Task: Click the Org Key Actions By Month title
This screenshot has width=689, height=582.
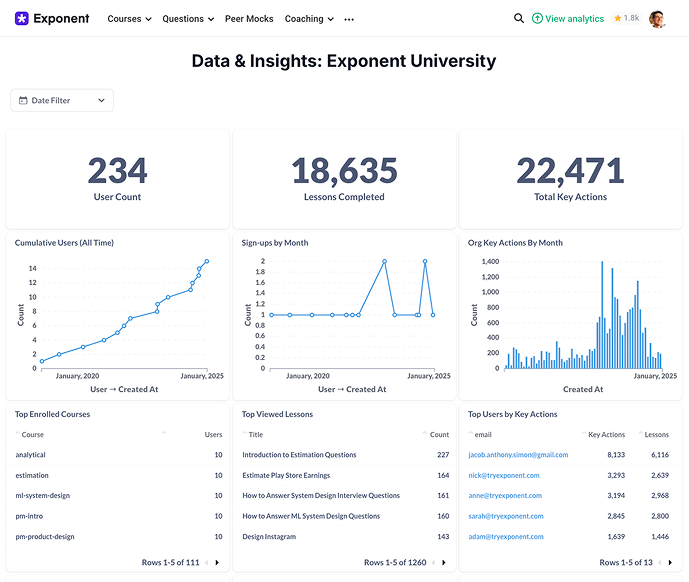Action: (x=515, y=243)
